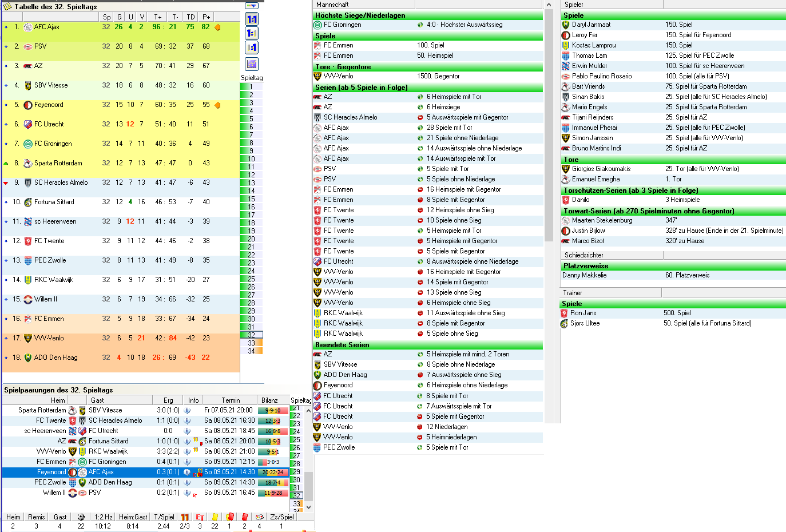This screenshot has height=532, width=786.
Task: Click the SBV Vitesse crest in the standings table
Action: coord(27,85)
